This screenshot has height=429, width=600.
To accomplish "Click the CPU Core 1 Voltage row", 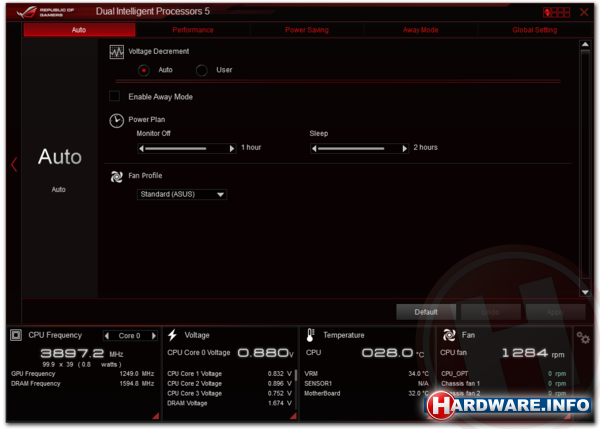I will [x=229, y=374].
